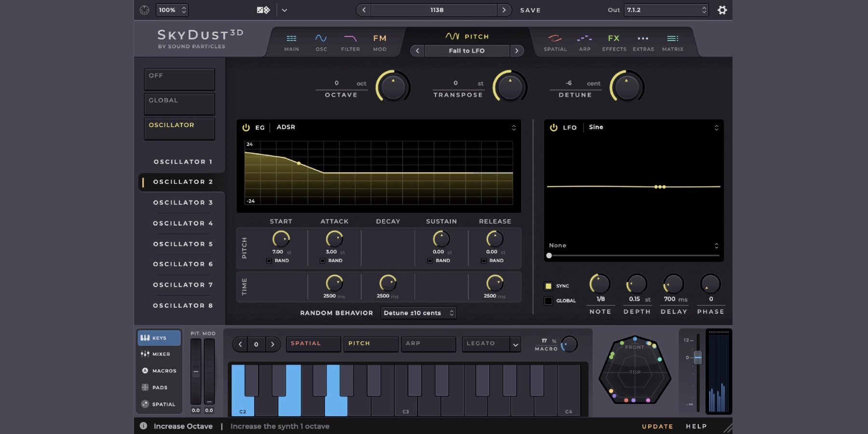Toggle the EG power button off
This screenshot has height=434, width=868.
point(246,127)
